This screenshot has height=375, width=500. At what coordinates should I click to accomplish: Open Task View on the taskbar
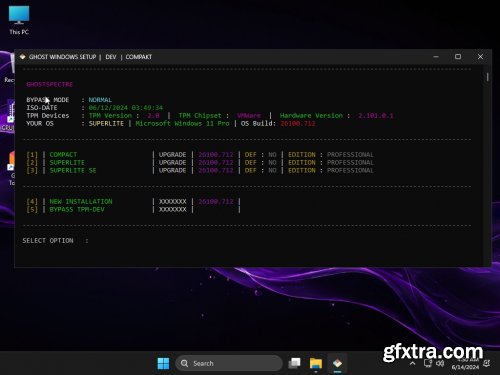tap(294, 363)
